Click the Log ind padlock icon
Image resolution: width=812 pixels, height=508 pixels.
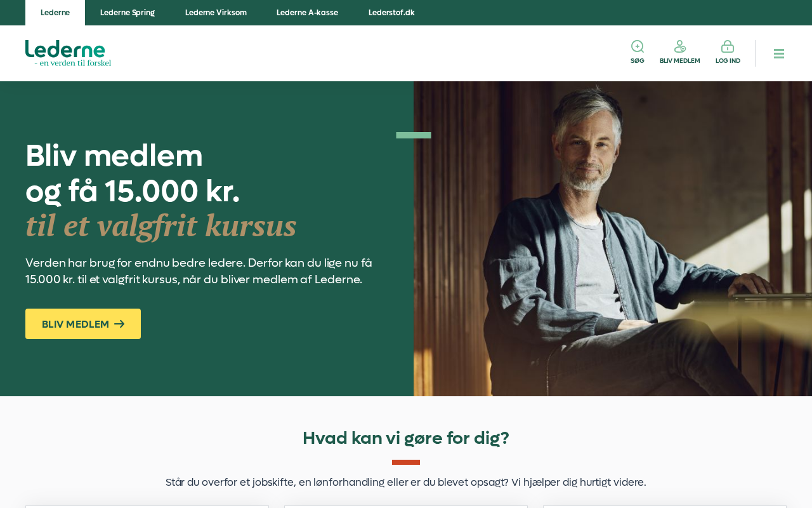728,46
